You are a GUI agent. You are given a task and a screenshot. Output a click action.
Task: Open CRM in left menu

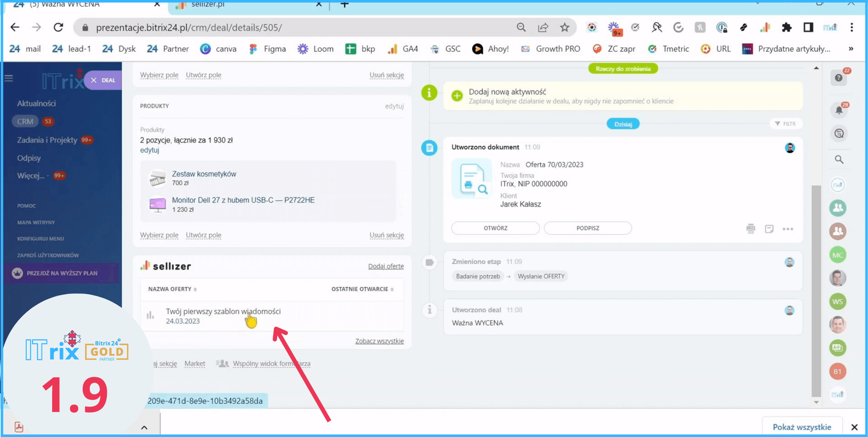click(x=25, y=122)
